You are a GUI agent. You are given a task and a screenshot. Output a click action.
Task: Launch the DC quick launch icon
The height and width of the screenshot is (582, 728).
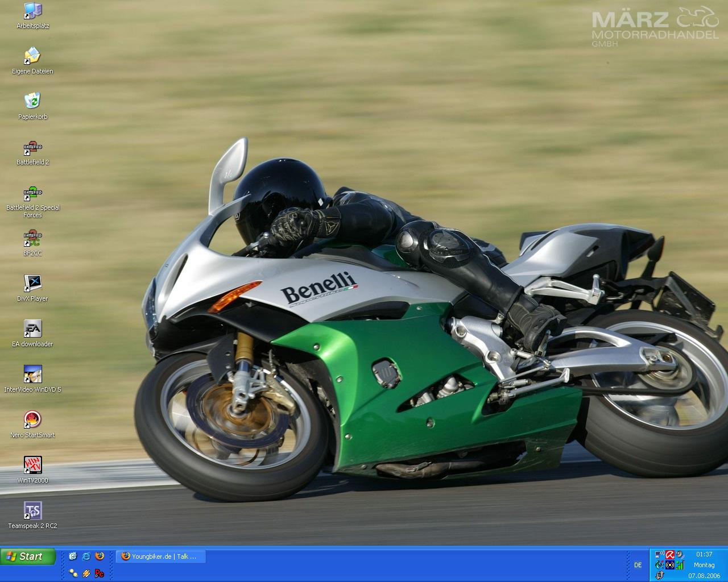pyautogui.click(x=100, y=573)
